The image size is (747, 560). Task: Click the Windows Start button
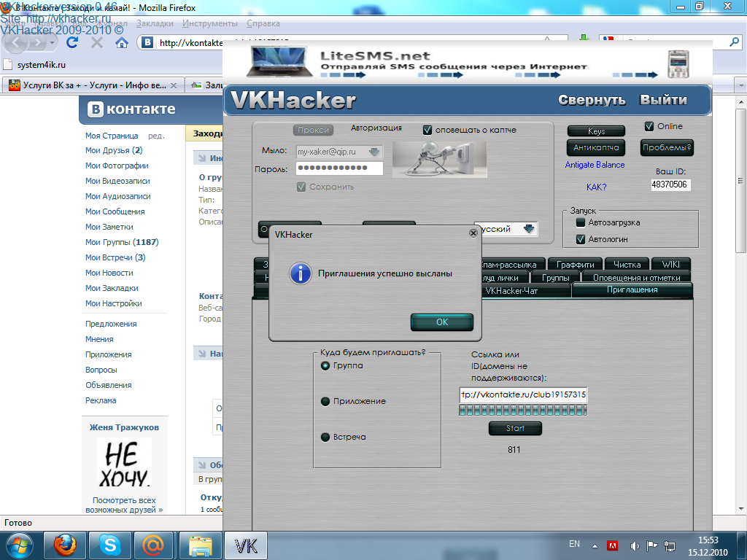20,545
